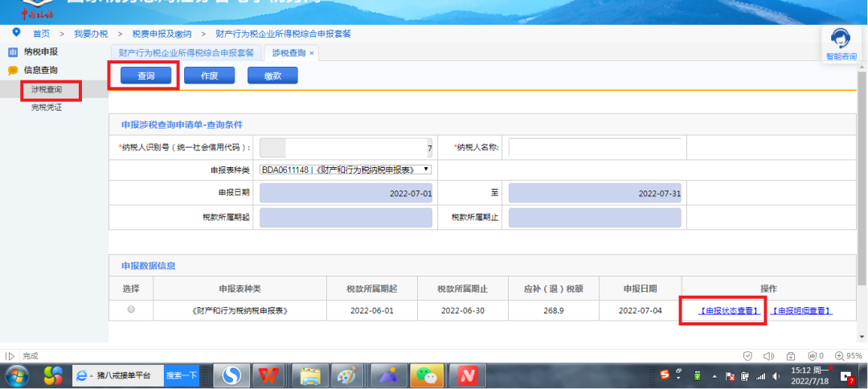Screen dimensions: 868x389
Task: Click the 税款所属期止 input field
Action: (x=595, y=218)
